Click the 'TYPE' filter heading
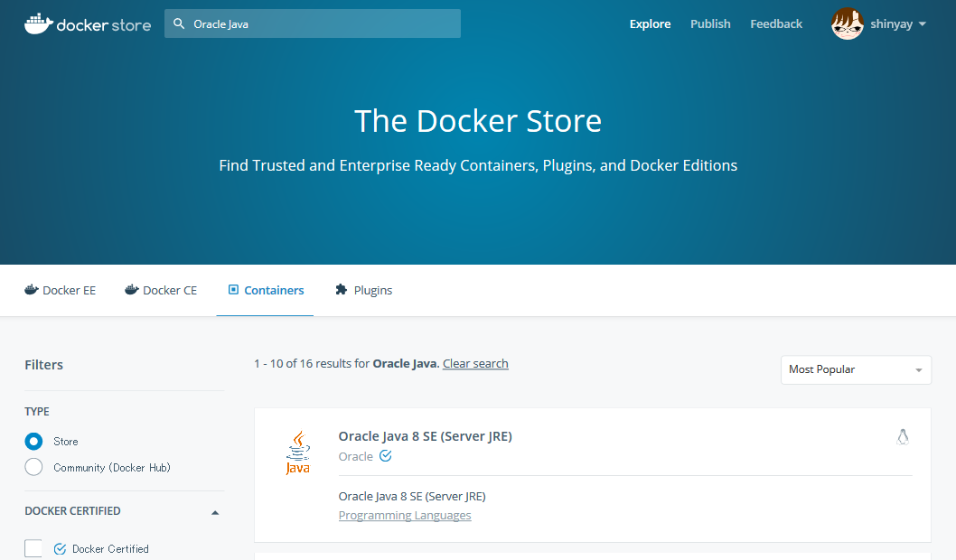The width and height of the screenshot is (956, 560). tap(37, 412)
